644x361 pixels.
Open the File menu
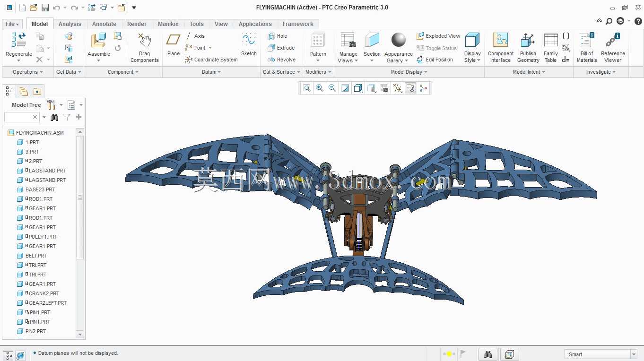pos(12,24)
